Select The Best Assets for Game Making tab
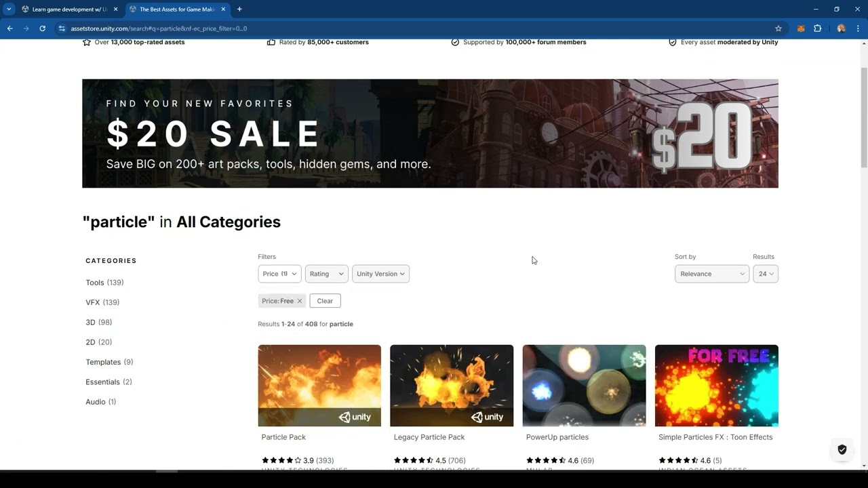The image size is (868, 488). click(177, 9)
